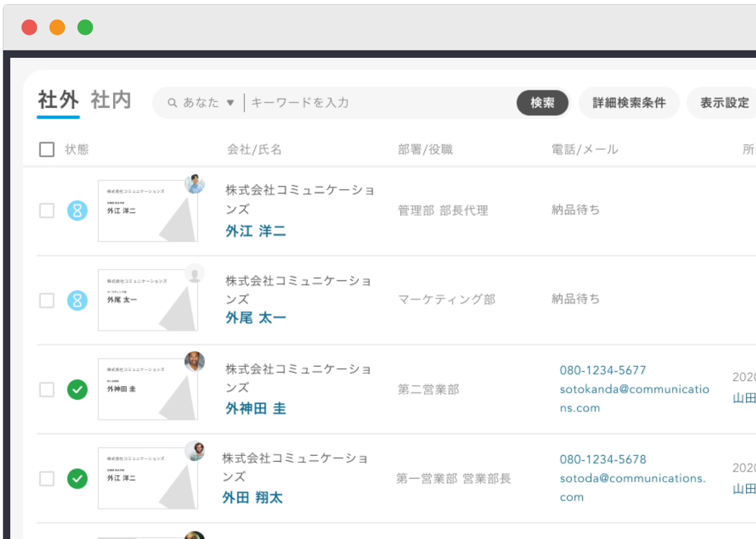Open the contact link 外神田 圭

[x=255, y=408]
